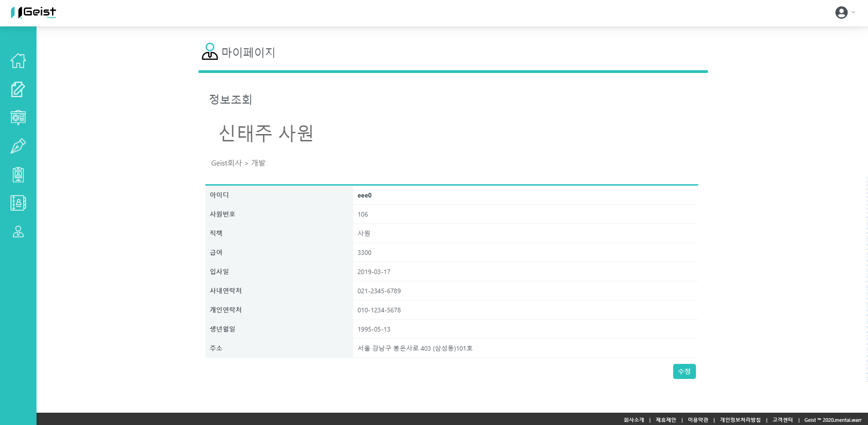Select the pen icon in the sidebar

pos(18,146)
